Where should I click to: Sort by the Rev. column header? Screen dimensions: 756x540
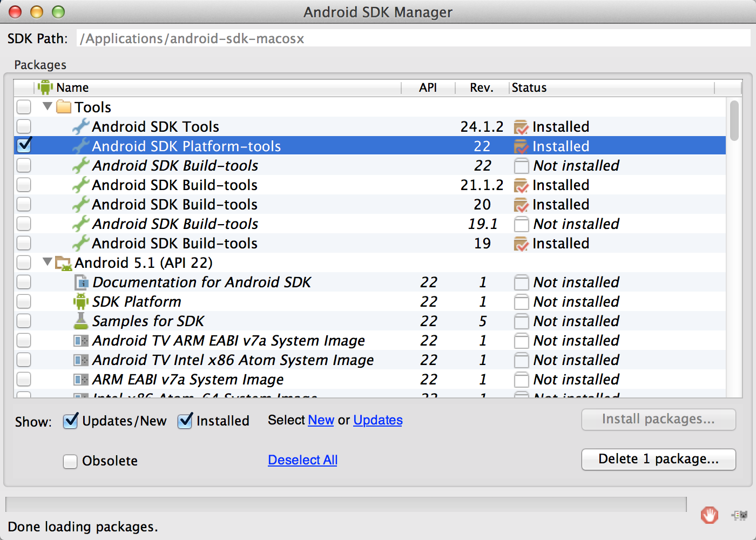pos(482,87)
